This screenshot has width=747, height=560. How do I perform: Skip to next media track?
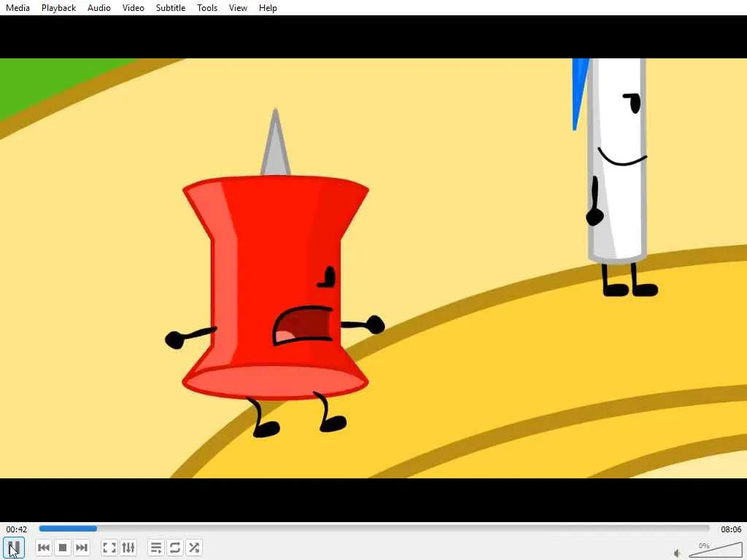[82, 548]
